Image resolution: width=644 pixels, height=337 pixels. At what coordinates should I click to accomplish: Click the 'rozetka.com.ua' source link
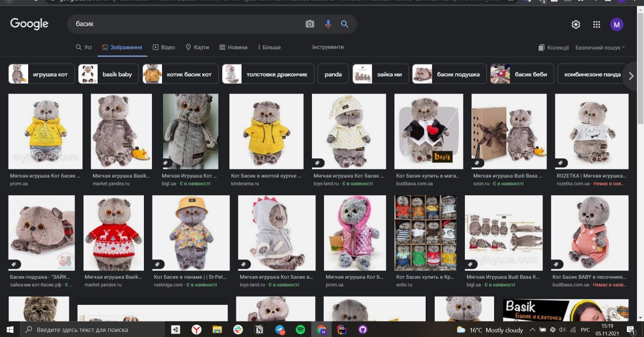click(573, 184)
